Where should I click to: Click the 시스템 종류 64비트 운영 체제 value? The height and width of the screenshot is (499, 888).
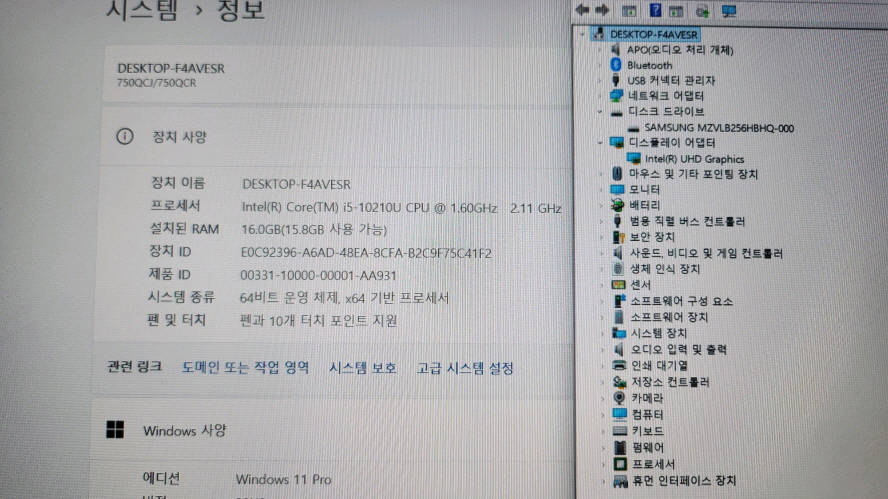click(x=344, y=298)
